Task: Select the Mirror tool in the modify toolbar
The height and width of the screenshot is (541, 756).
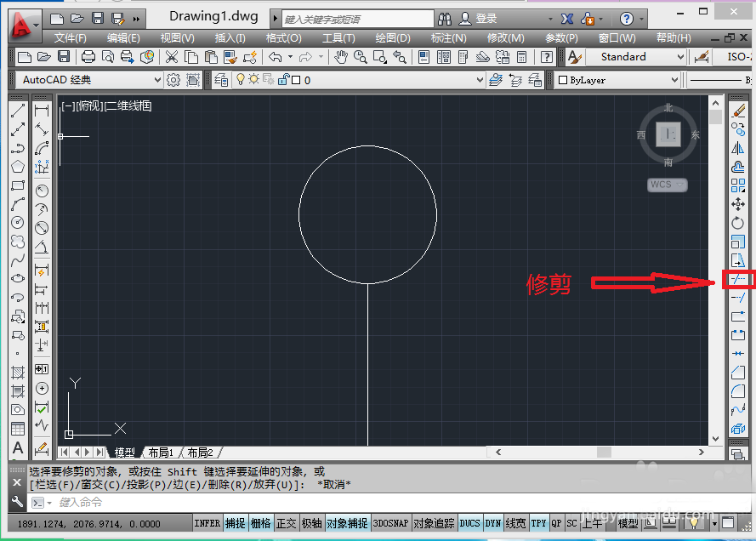Action: pos(738,148)
